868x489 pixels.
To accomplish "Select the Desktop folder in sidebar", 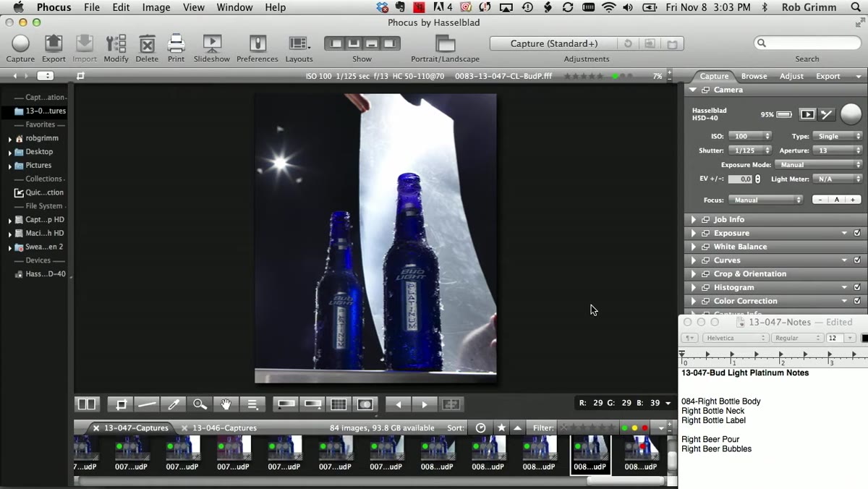I will coord(39,152).
